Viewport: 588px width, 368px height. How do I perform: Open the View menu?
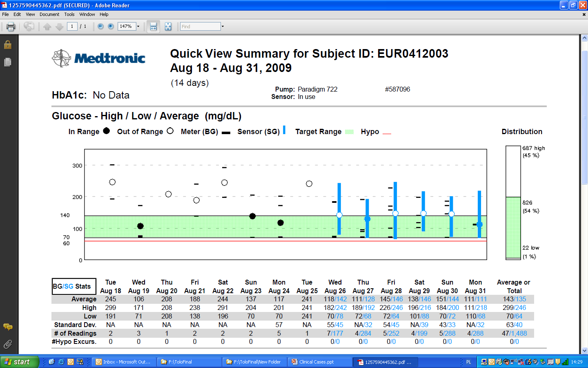click(30, 14)
